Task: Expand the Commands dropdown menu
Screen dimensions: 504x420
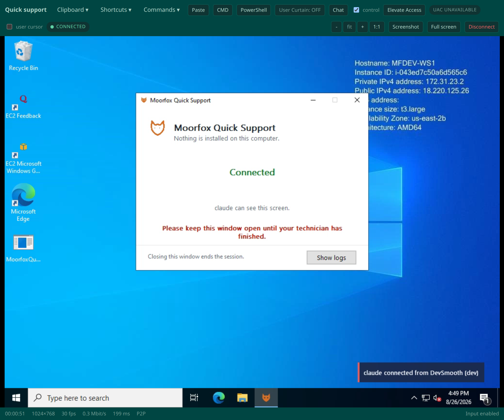Action: [161, 10]
